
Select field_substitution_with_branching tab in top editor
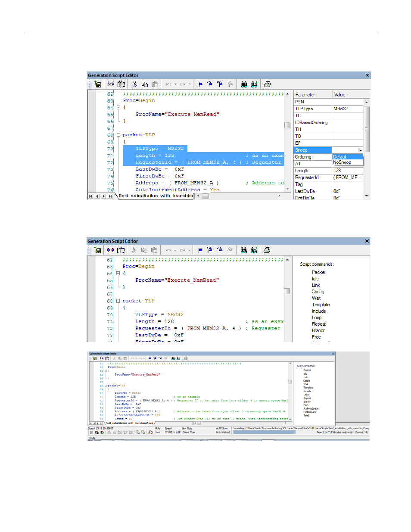(156, 196)
